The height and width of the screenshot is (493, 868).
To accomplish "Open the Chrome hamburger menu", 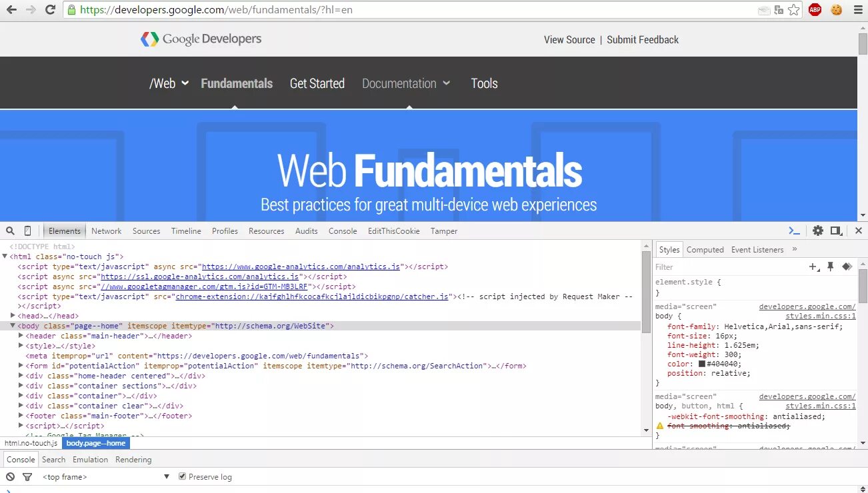I will pyautogui.click(x=857, y=10).
